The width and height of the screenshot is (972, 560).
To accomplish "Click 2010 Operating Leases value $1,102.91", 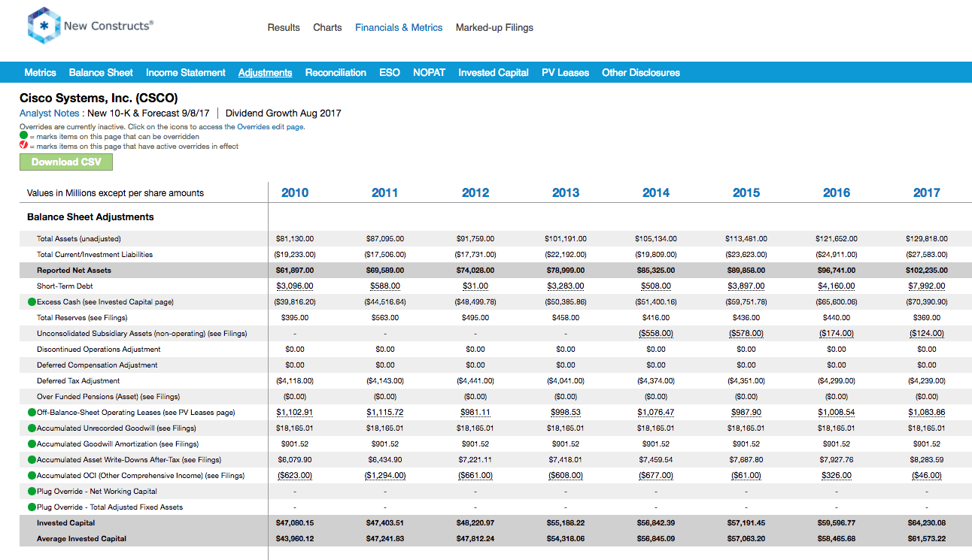I will coord(295,413).
